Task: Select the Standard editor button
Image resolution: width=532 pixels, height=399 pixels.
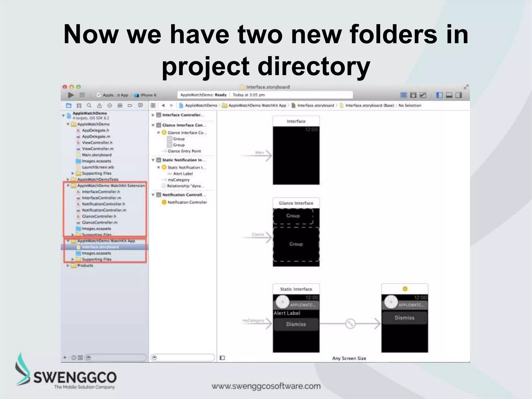Action: [x=403, y=95]
